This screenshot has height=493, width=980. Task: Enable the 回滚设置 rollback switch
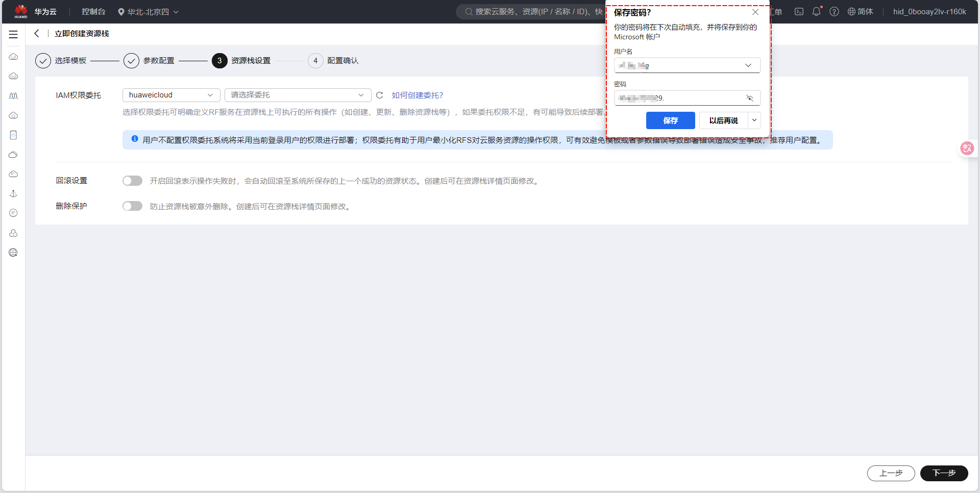tap(132, 181)
